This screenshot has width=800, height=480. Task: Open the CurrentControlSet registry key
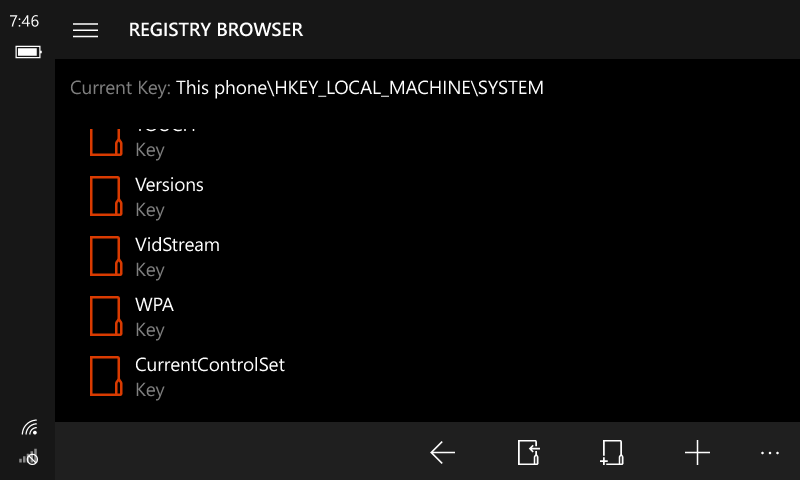click(x=210, y=365)
